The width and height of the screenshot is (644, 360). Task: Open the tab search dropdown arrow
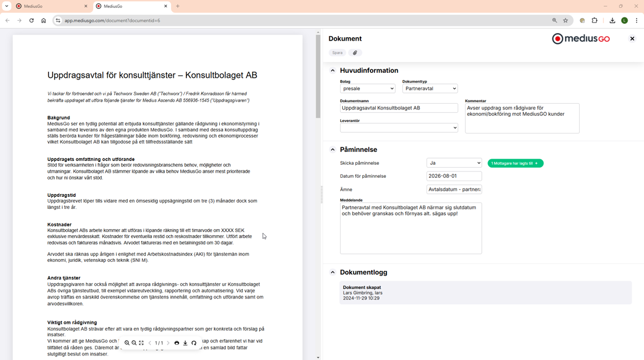[7, 6]
